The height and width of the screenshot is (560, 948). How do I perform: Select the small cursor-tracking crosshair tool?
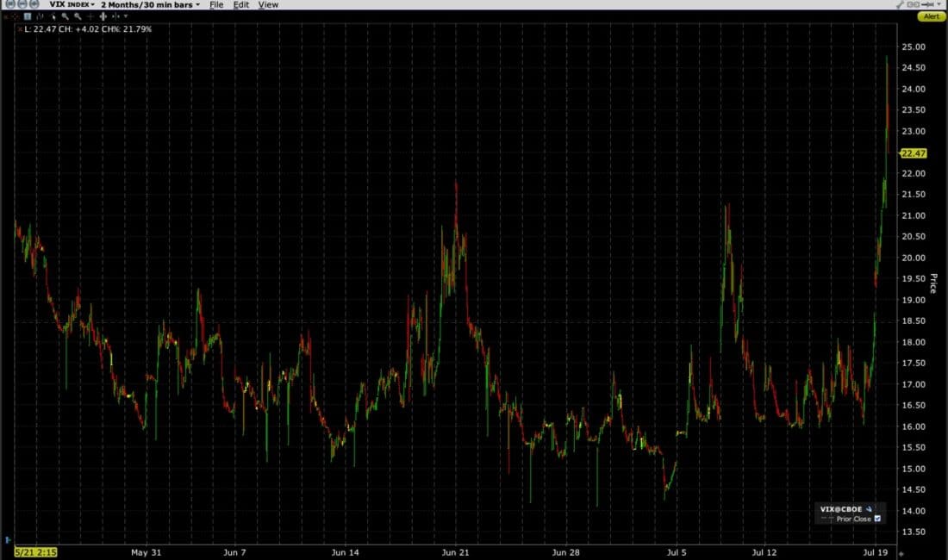pyautogui.click(x=114, y=16)
